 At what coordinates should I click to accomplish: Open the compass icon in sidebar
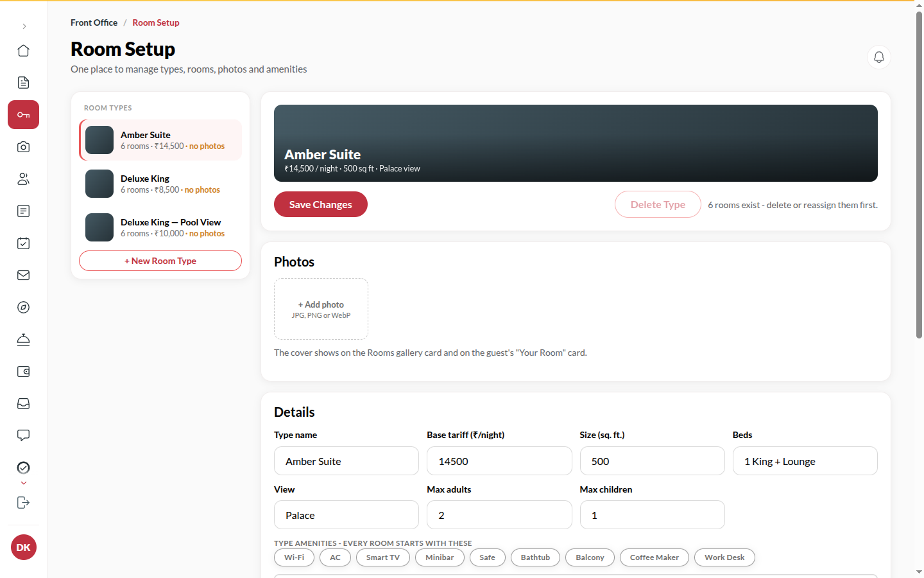pos(24,308)
